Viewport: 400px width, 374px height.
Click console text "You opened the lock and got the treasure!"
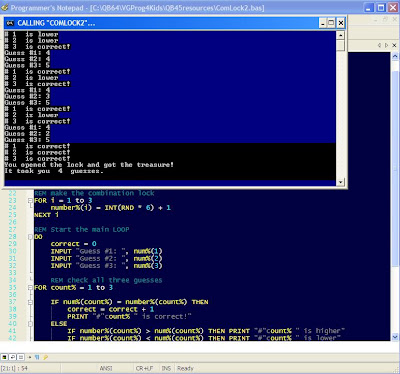pyautogui.click(x=89, y=165)
